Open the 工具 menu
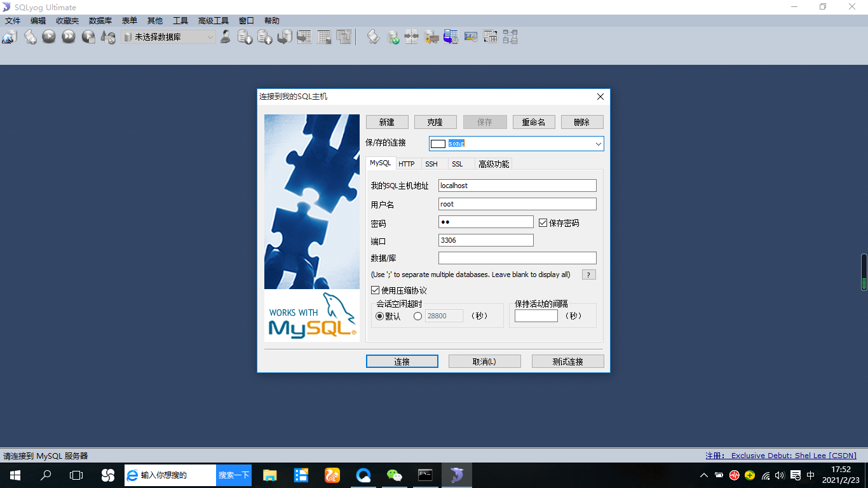This screenshot has width=868, height=488. [180, 21]
